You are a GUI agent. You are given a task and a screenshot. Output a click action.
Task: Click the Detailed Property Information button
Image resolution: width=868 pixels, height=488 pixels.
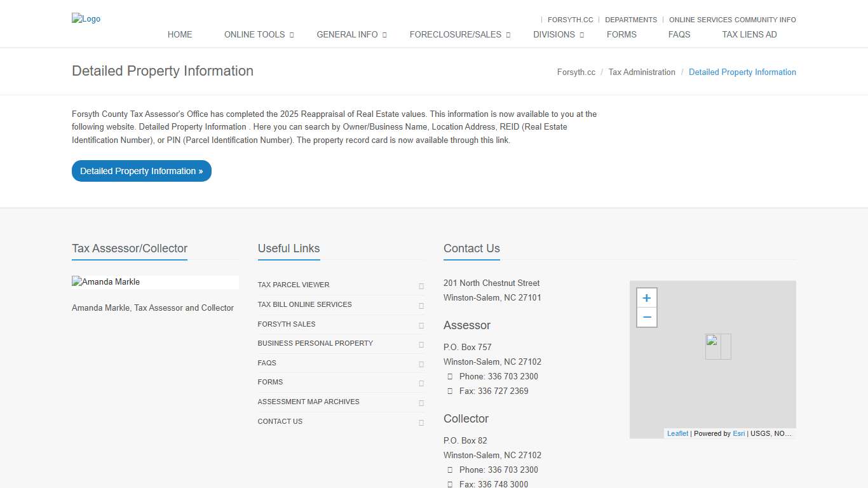141,171
